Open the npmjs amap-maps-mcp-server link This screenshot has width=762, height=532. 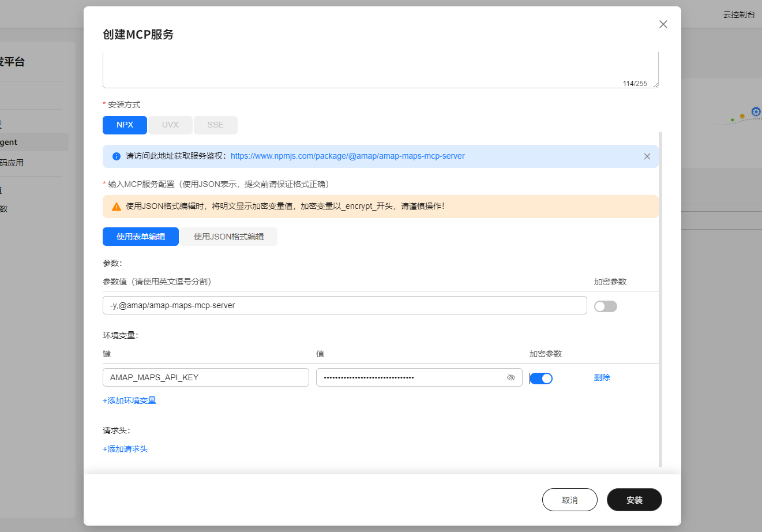click(347, 156)
